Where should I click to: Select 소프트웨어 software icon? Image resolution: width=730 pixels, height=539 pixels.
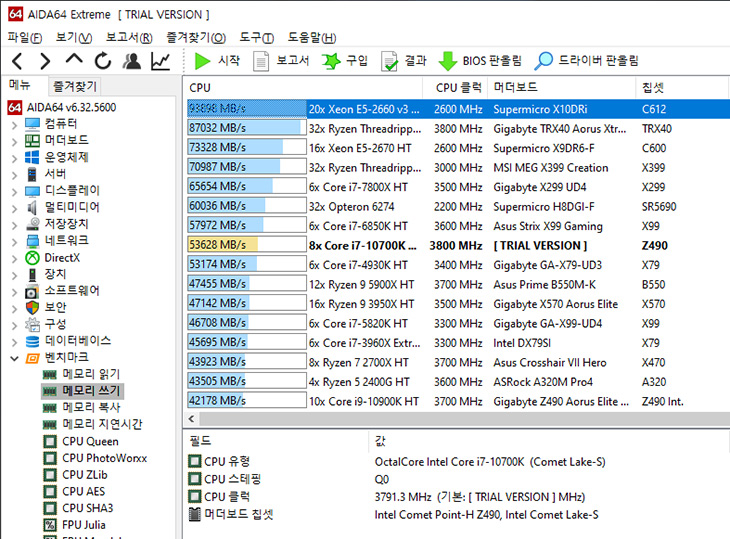32,291
